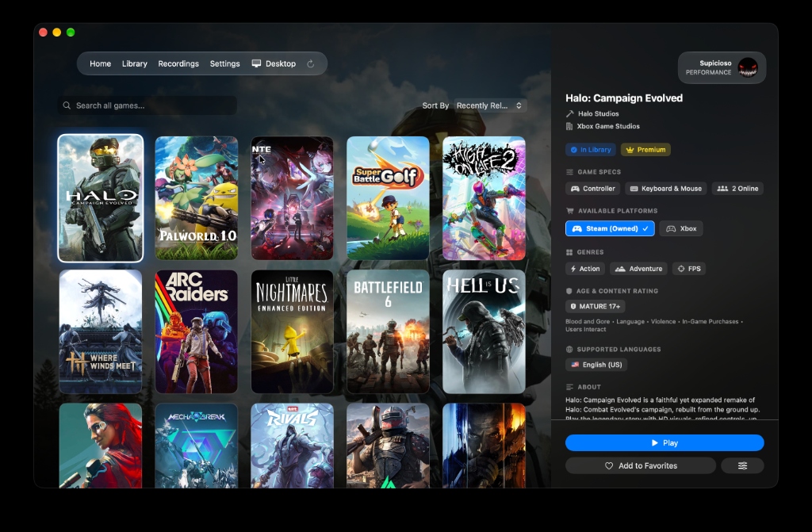Click Add to Favorites button
Image resolution: width=812 pixels, height=532 pixels.
click(641, 465)
